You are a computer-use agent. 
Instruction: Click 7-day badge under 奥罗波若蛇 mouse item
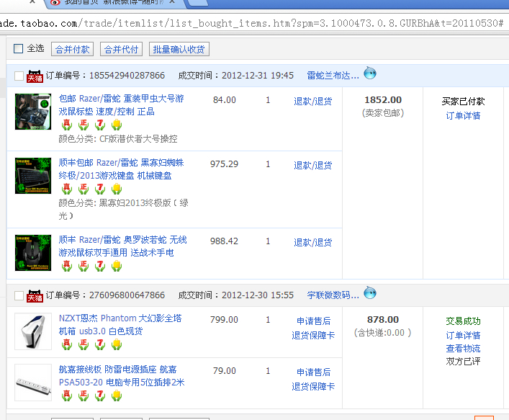click(x=100, y=266)
